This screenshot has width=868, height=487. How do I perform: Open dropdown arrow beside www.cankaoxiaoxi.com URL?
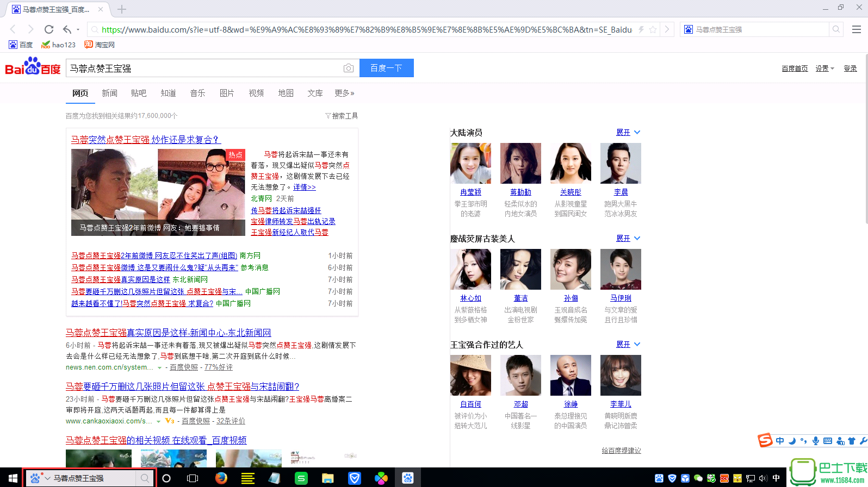(x=158, y=422)
